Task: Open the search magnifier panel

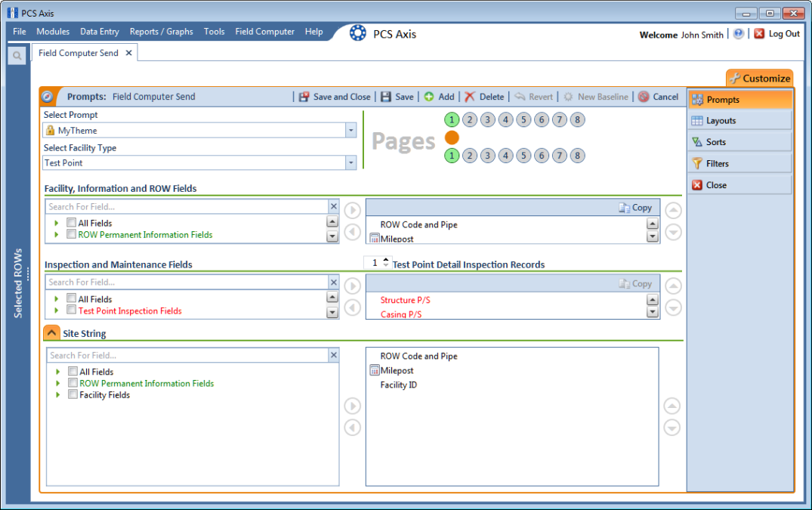Action: point(17,55)
